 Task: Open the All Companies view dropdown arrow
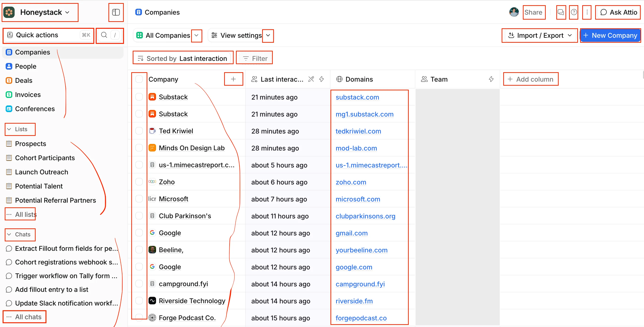[197, 36]
